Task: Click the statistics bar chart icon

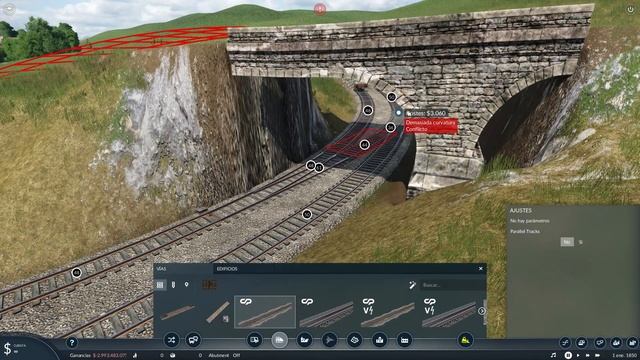Action: 135,356
